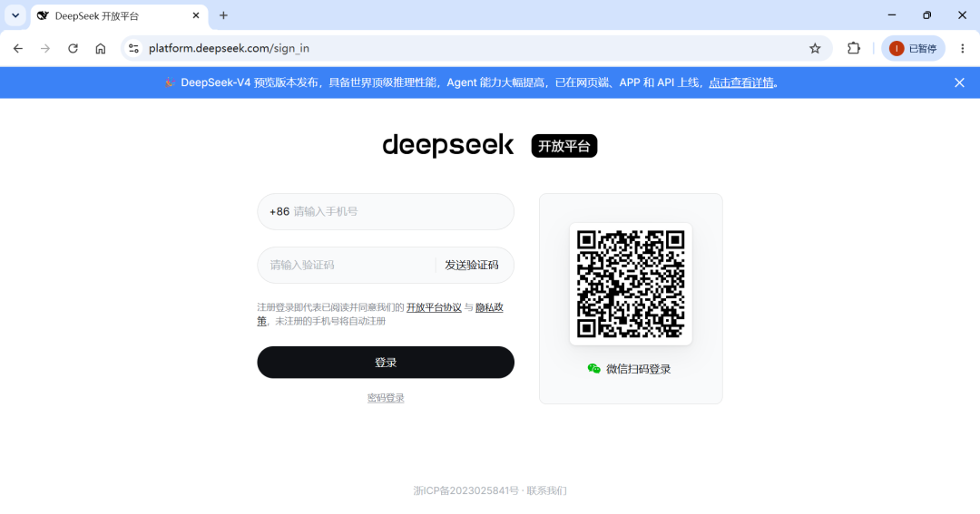This screenshot has width=980, height=514.
Task: Click the 微信扫码登录 label
Action: (x=638, y=369)
